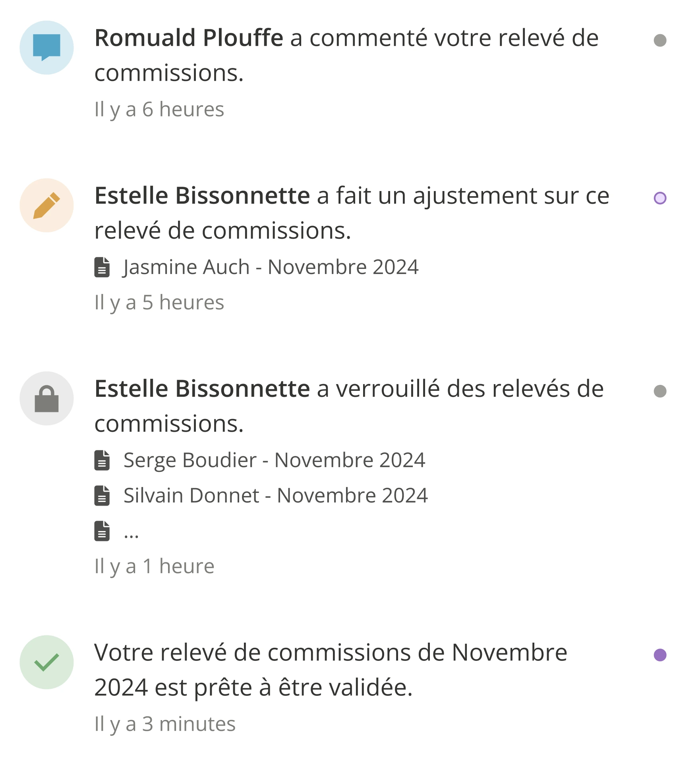
Task: Toggle gray dot on locked statements notification
Action: [x=660, y=391]
